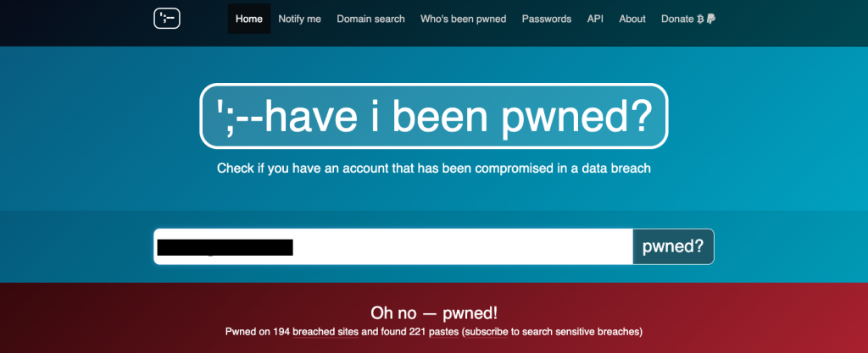Click the PayPal icon beside Donate
The height and width of the screenshot is (353, 868).
pos(711,19)
